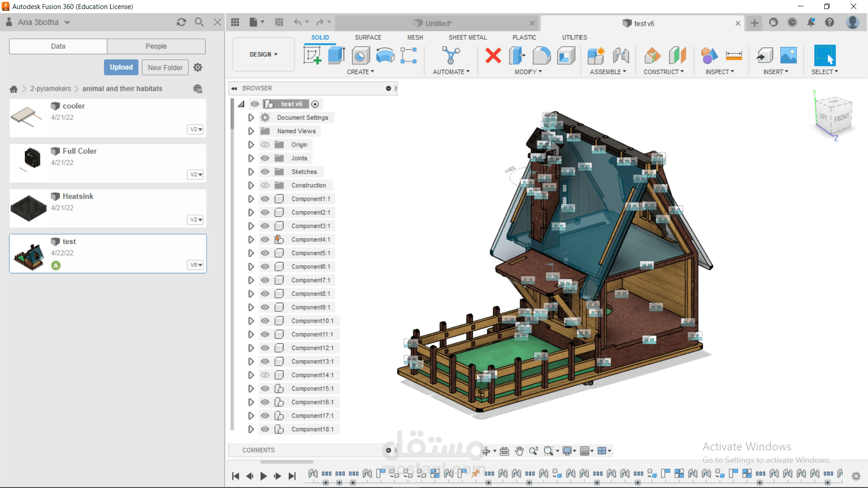The height and width of the screenshot is (488, 868).
Task: Click the Create Sketch tool icon
Action: tap(312, 56)
